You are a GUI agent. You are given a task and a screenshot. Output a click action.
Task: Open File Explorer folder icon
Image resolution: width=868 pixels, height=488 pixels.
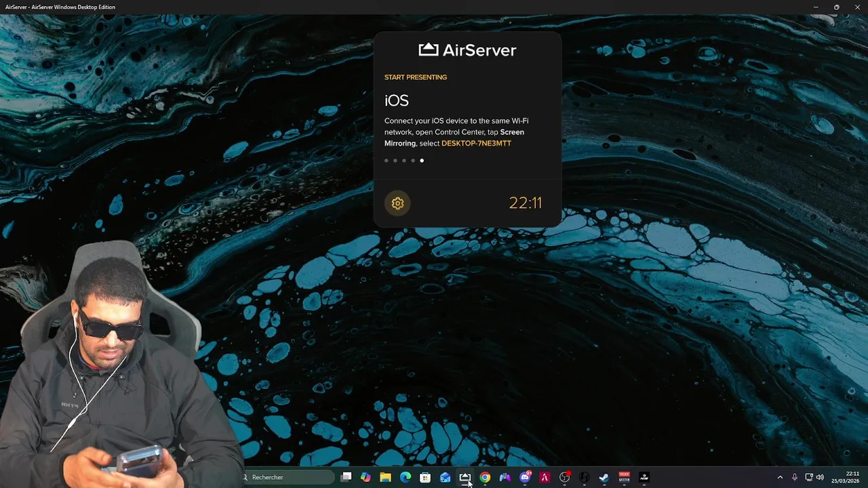coord(385,477)
